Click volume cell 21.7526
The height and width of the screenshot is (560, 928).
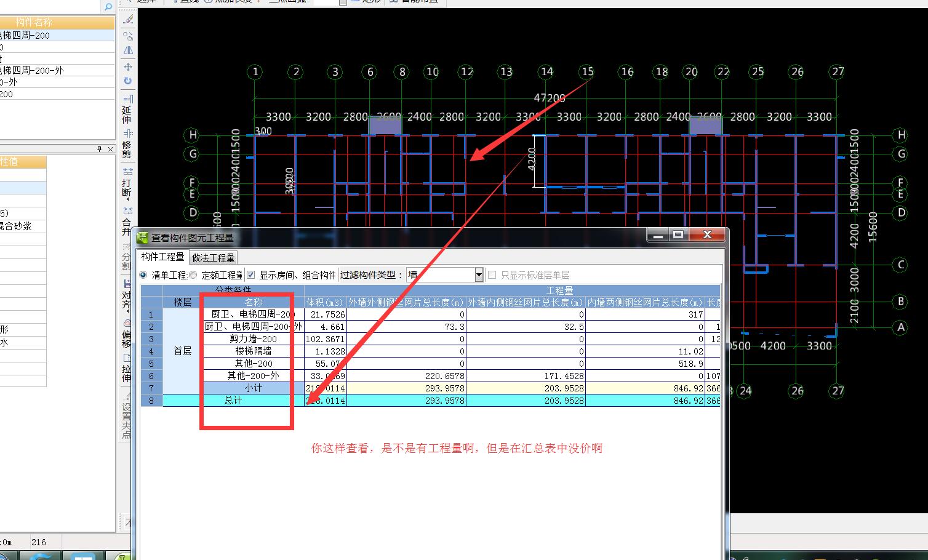pos(326,314)
